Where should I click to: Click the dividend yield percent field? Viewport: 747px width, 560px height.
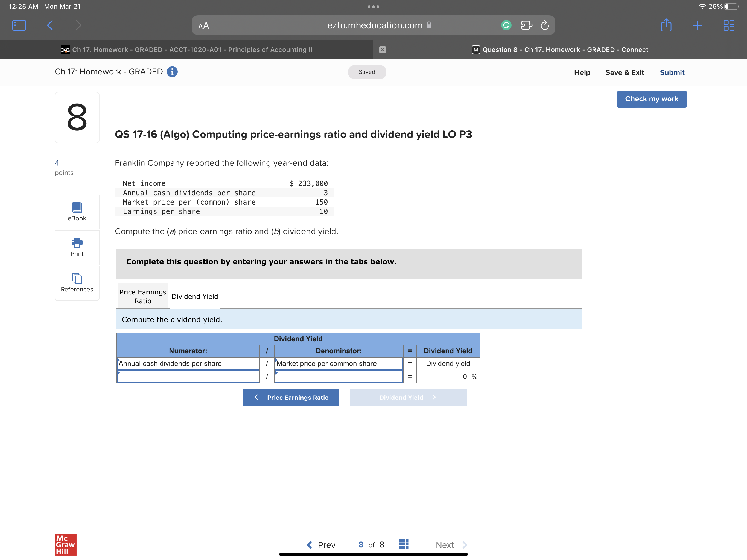442,377
